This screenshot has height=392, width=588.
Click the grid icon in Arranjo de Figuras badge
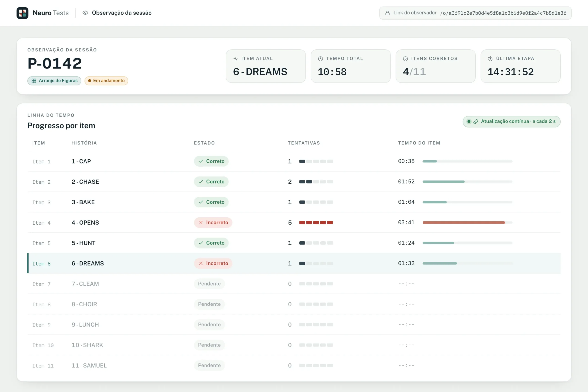[34, 81]
